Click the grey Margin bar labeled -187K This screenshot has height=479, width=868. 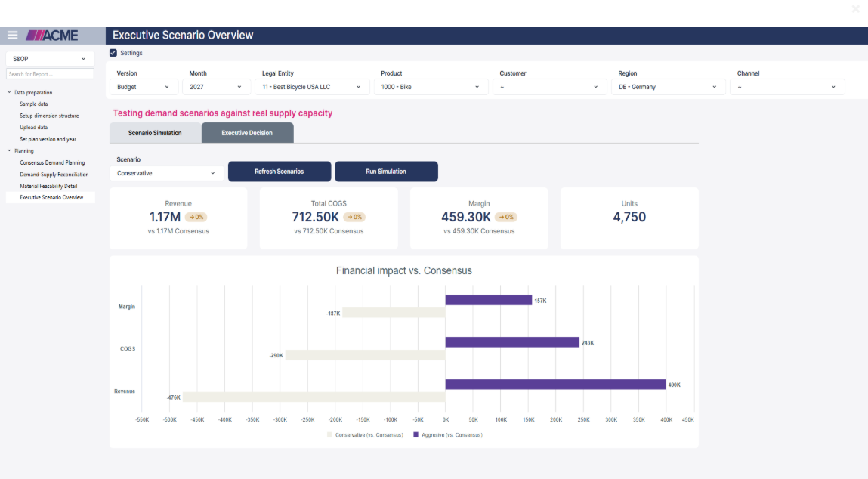(x=394, y=313)
